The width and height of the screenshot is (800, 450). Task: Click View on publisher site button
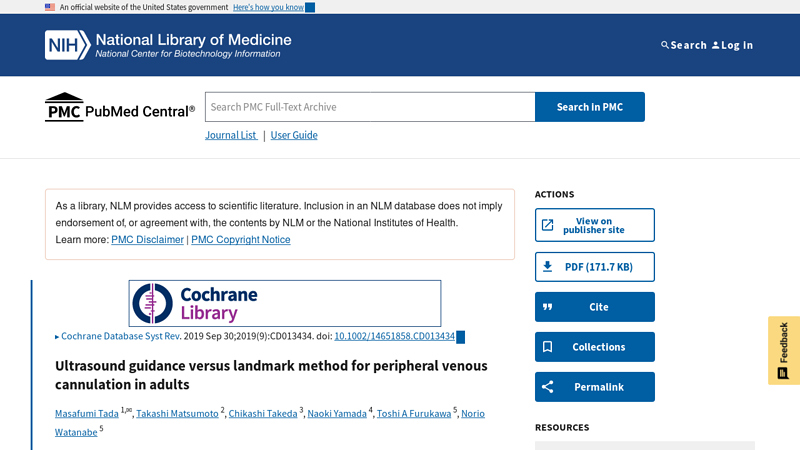pos(595,225)
